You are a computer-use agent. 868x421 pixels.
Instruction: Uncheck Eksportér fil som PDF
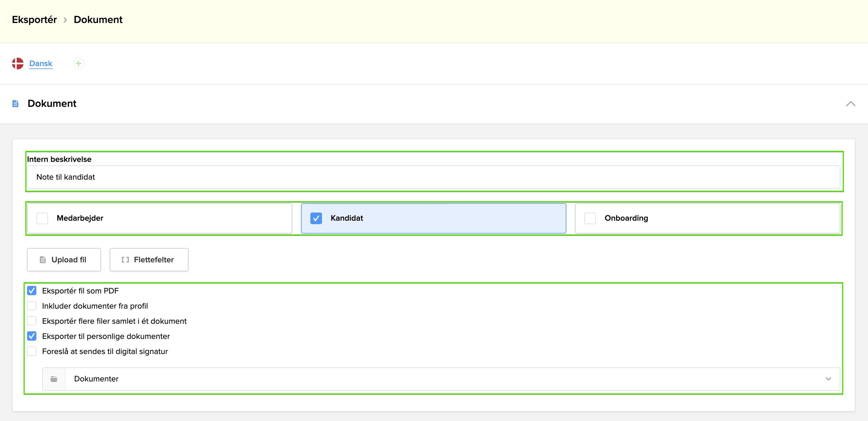coord(32,291)
